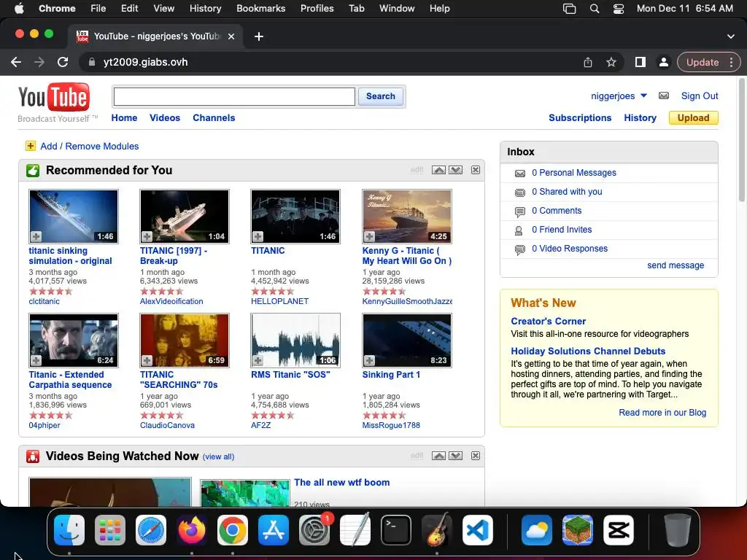
Task: Open the History menu in the menu bar
Action: [205, 8]
